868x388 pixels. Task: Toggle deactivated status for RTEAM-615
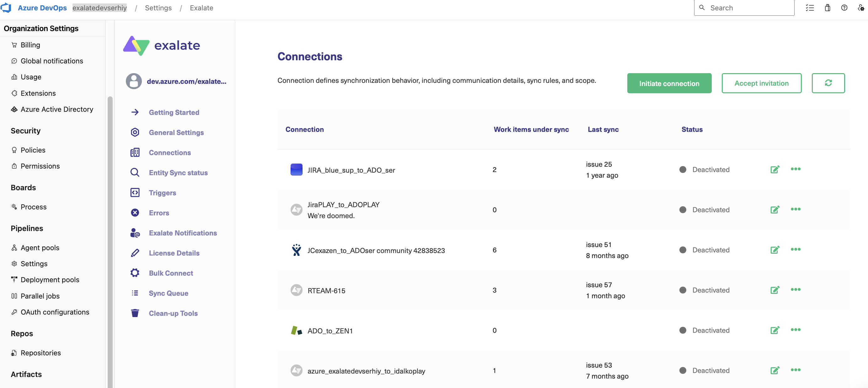click(x=682, y=290)
